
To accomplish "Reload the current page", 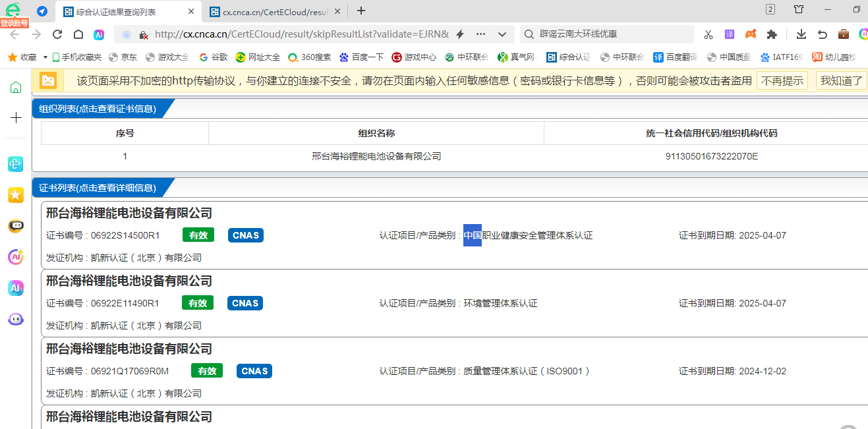I will [x=57, y=34].
